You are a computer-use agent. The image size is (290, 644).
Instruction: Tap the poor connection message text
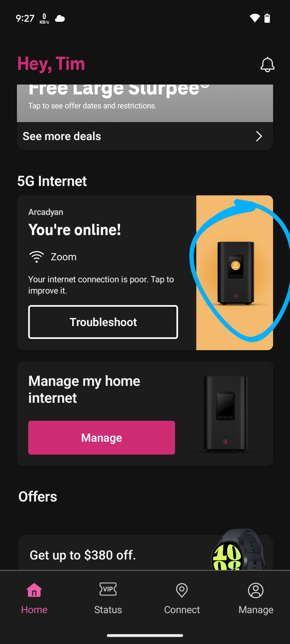pyautogui.click(x=101, y=285)
